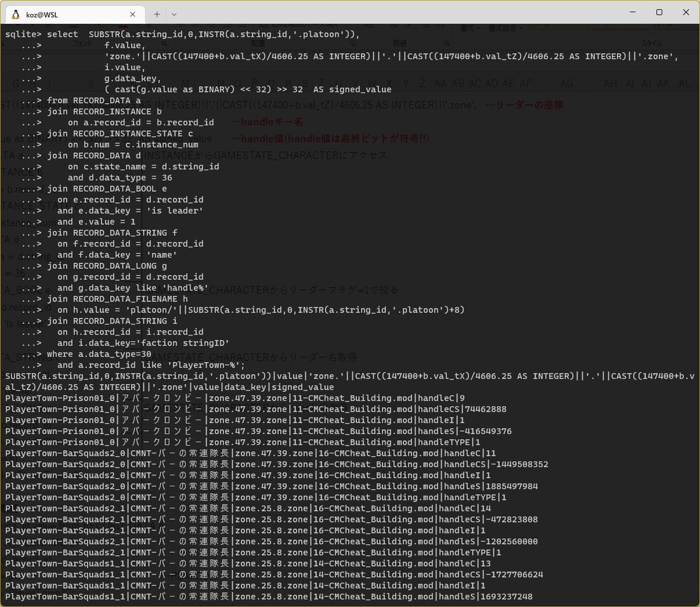
Task: Open a new terminal tab with plus
Action: click(x=156, y=14)
